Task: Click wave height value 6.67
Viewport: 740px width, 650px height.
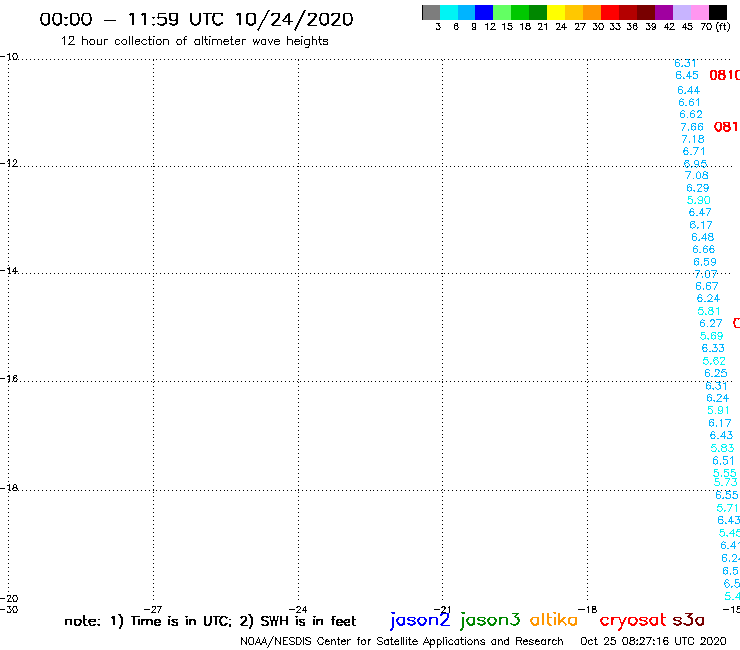Action: (x=706, y=287)
